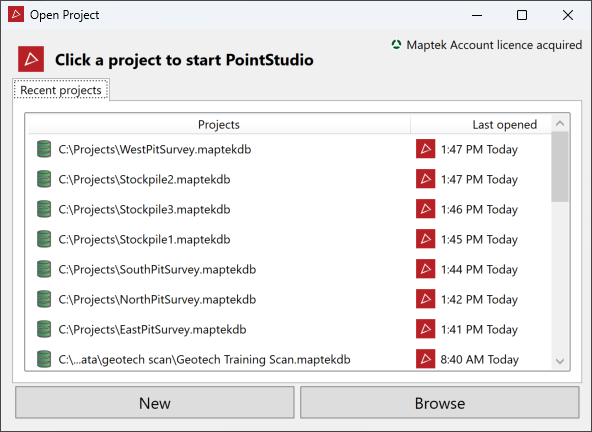Switch to the Recent projects tab
Viewport: 592px width, 432px height.
point(61,90)
